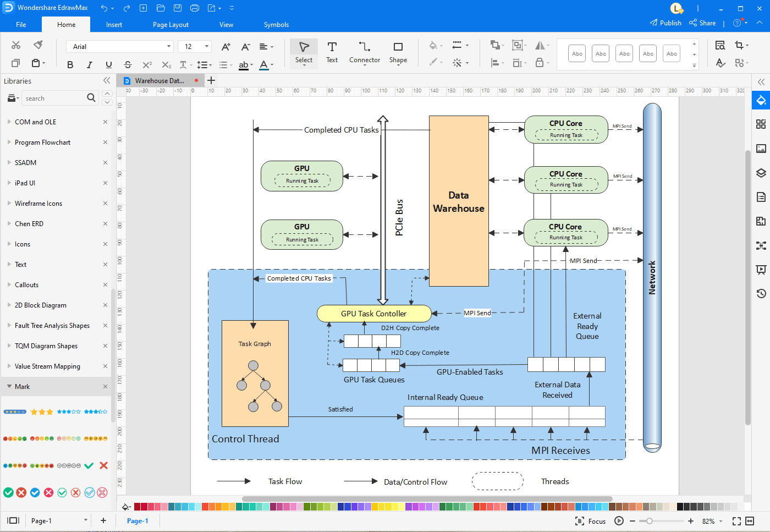Open the History panel icon
Viewport: 770px width, 532px height.
(761, 293)
